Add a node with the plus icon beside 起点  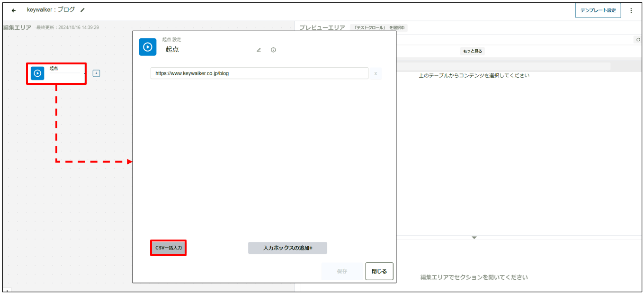96,73
